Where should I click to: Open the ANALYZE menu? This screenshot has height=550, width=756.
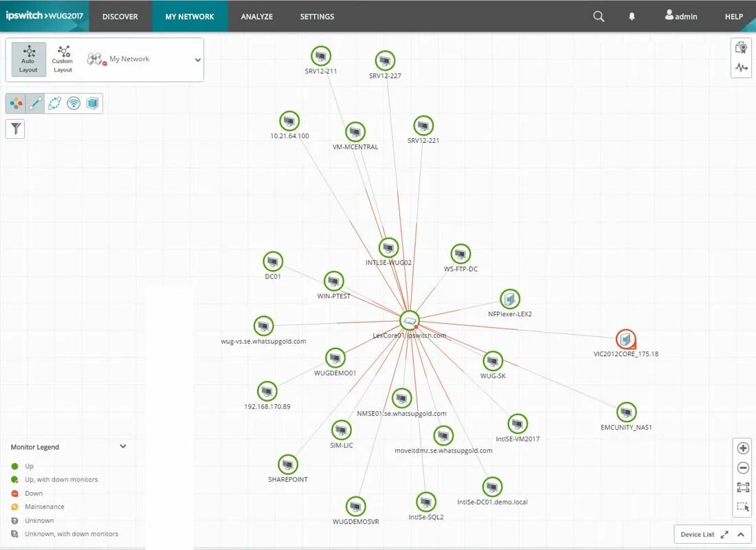(x=257, y=16)
